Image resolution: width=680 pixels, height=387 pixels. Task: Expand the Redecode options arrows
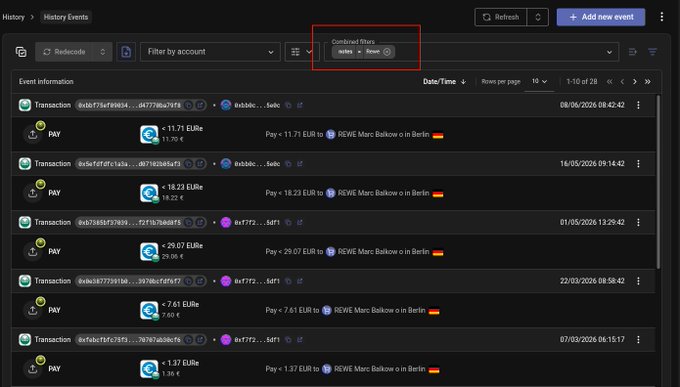[103, 52]
